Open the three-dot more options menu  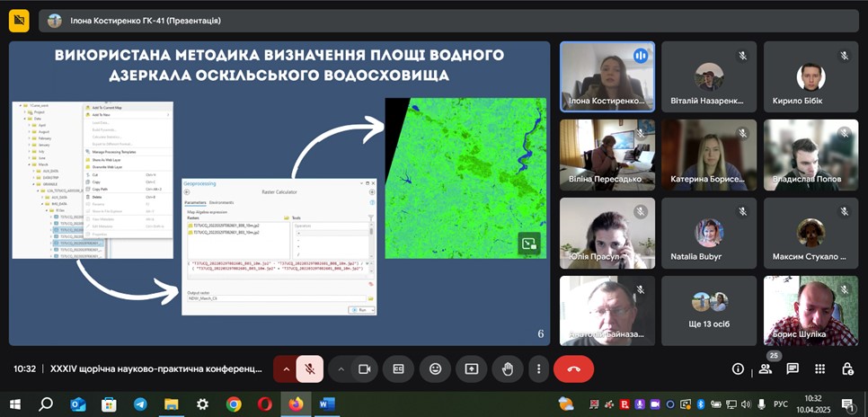538,368
